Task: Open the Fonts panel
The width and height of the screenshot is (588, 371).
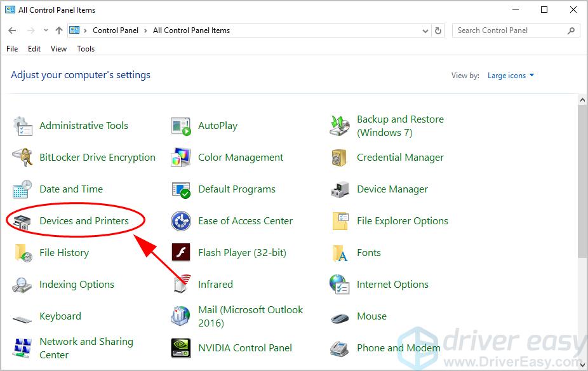Action: click(368, 252)
